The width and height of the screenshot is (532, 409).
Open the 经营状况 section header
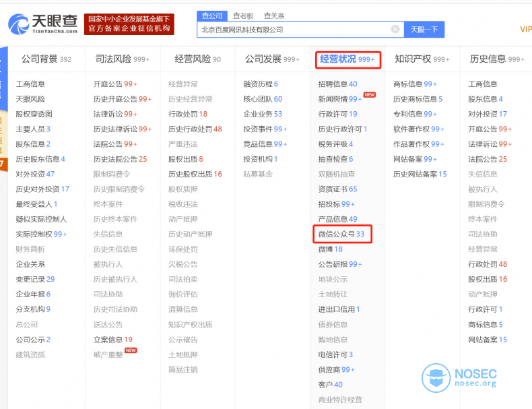coord(347,59)
